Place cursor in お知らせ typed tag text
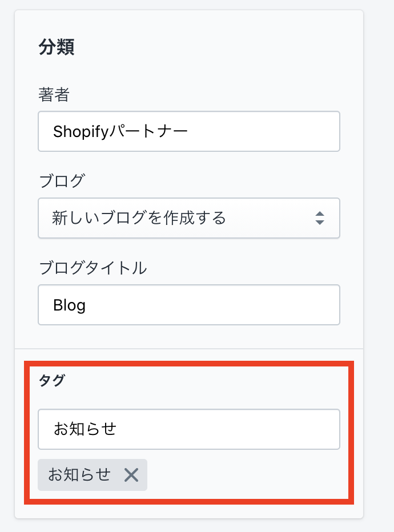The width and height of the screenshot is (394, 532). [x=85, y=429]
